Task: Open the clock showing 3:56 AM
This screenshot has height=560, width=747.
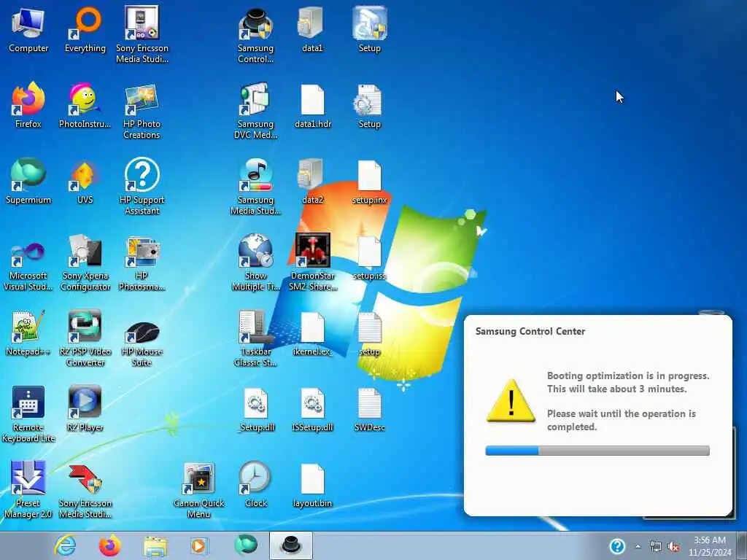Action: (709, 546)
